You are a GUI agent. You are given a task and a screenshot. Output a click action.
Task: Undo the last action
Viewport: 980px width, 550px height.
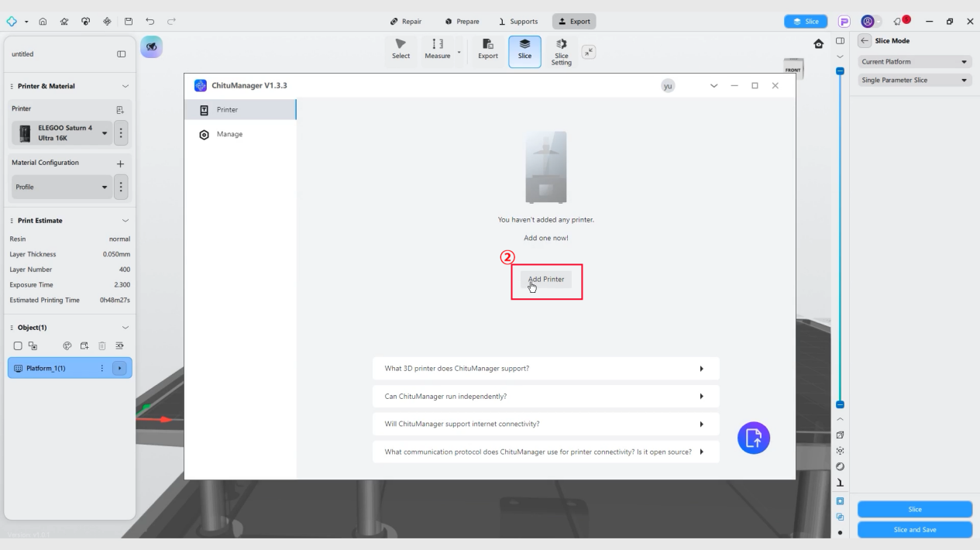(150, 22)
